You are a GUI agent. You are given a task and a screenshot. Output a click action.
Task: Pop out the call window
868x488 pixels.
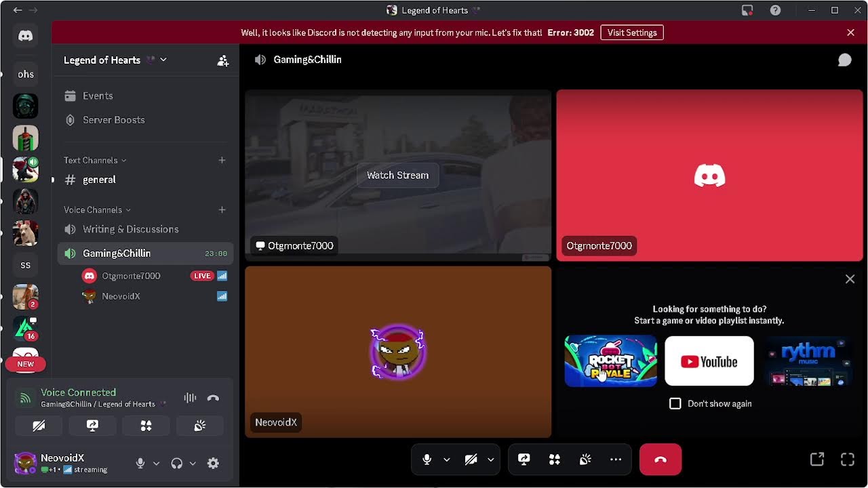[x=817, y=459]
